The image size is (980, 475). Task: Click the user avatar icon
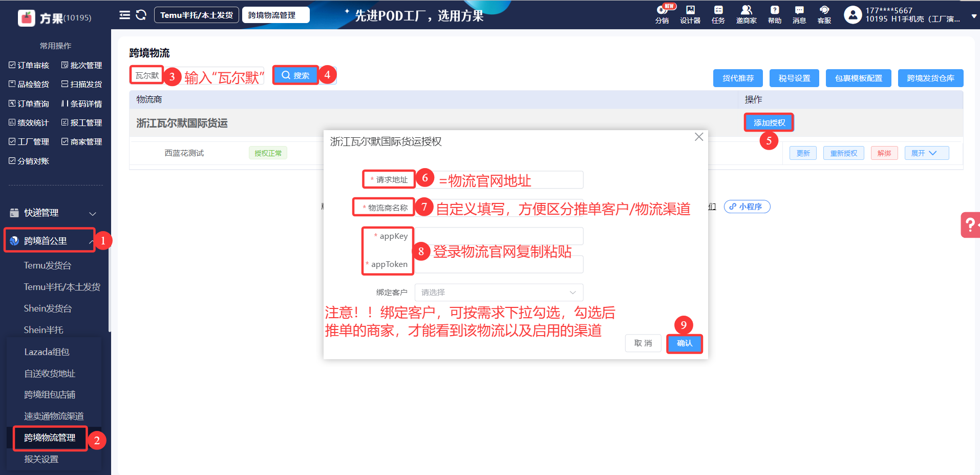pos(853,15)
